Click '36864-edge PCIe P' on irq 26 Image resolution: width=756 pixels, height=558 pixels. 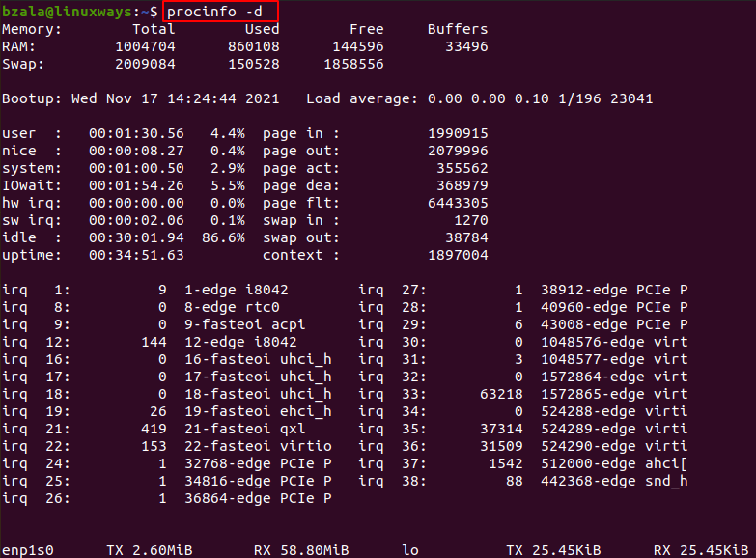(258, 498)
